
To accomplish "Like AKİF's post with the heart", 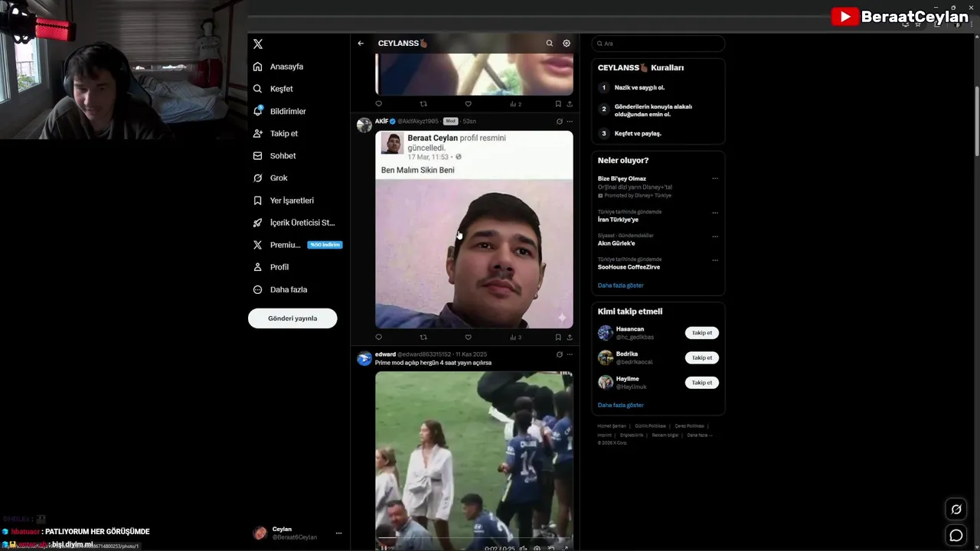I will point(468,337).
